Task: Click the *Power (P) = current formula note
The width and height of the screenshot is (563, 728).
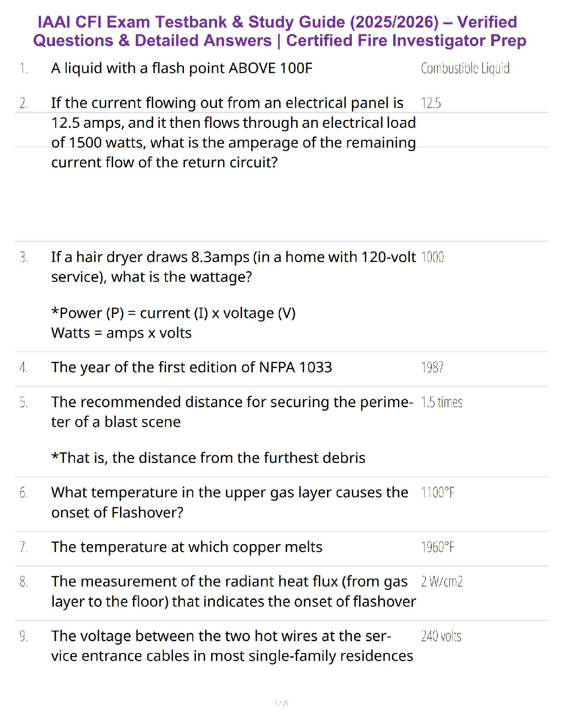Action: click(173, 313)
